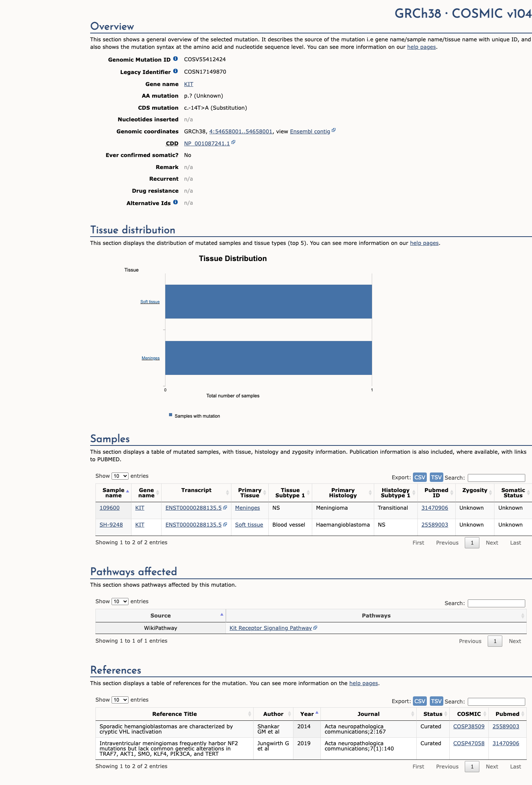The width and height of the screenshot is (532, 785).
Task: Sort References by Journal
Action: (x=368, y=714)
